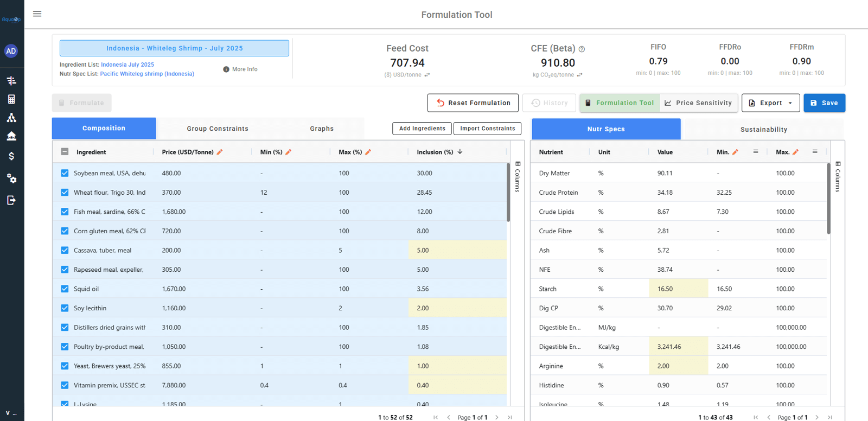Uncheck Corn gluten meal checkbox
This screenshot has height=421, width=868.
(x=65, y=231)
